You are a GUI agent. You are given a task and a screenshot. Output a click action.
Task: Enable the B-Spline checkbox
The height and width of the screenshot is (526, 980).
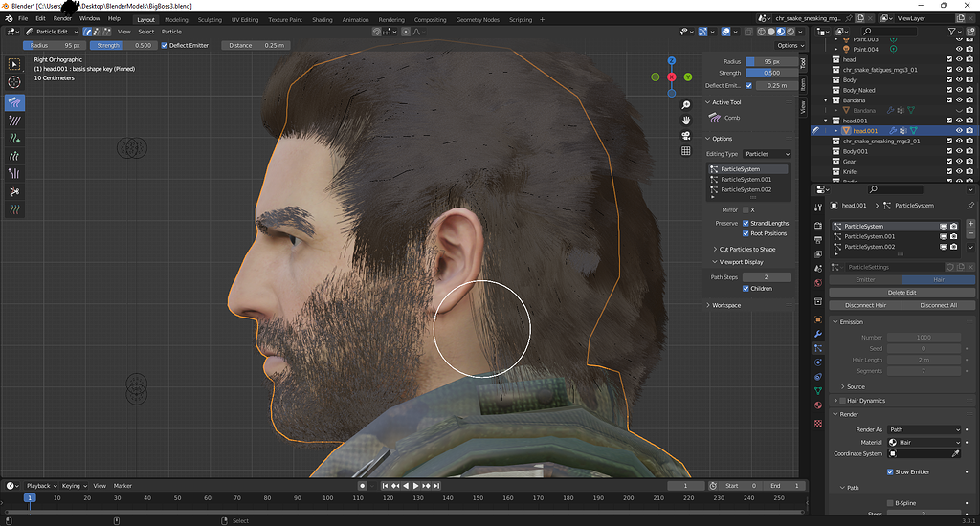pos(890,503)
